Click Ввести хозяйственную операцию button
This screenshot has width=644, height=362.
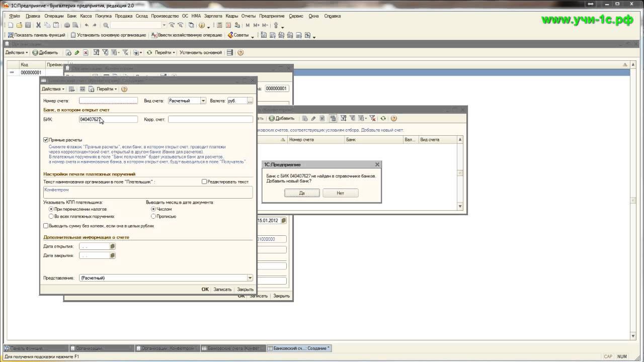[187, 35]
